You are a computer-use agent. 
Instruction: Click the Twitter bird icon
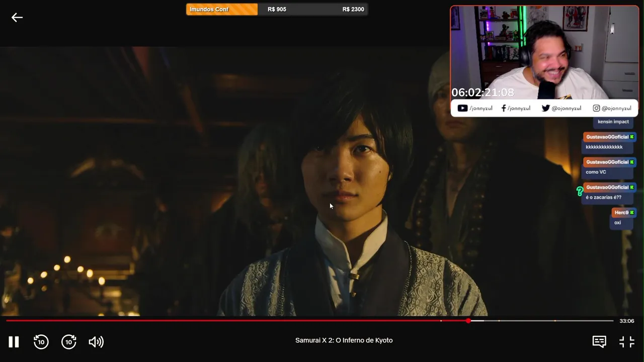[545, 108]
